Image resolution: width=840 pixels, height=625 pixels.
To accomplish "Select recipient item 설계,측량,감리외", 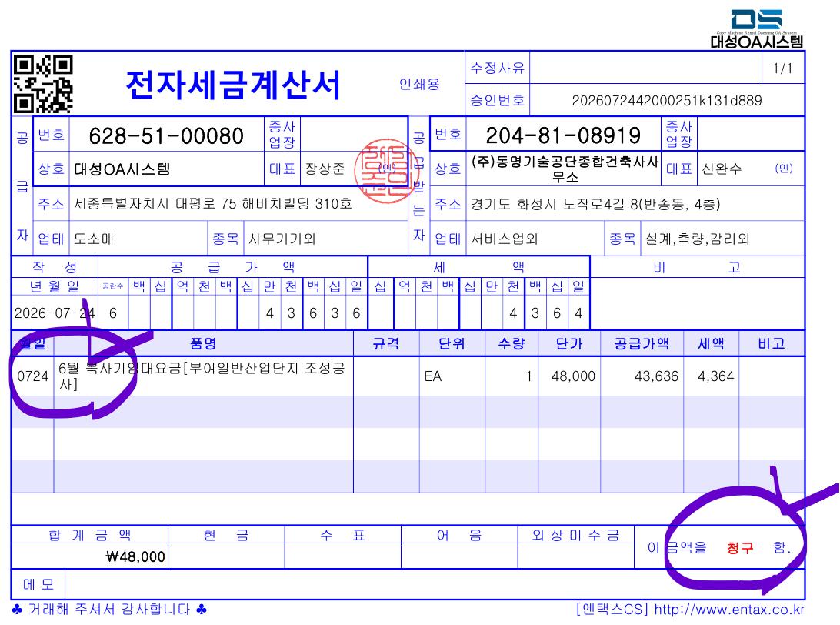I will (x=697, y=239).
